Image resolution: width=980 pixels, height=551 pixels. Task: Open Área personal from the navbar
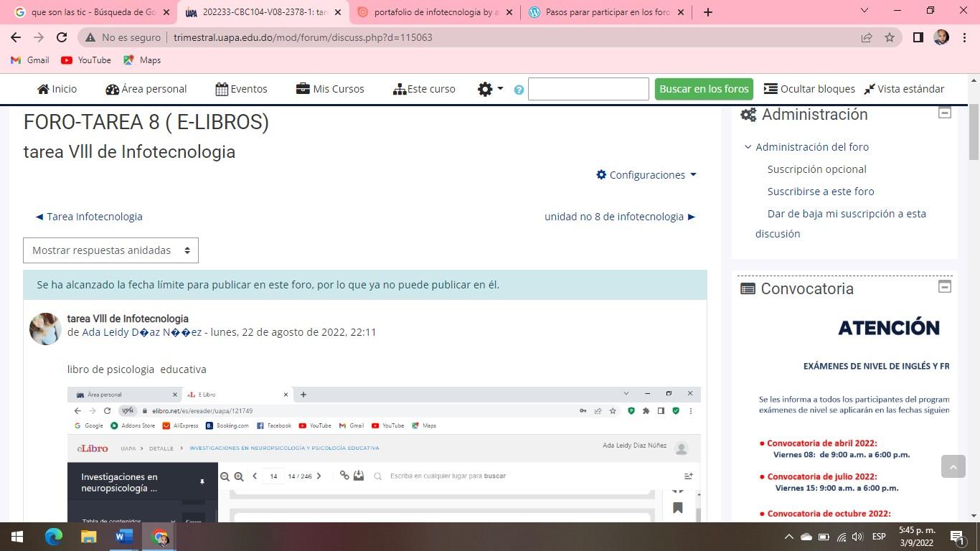146,89
